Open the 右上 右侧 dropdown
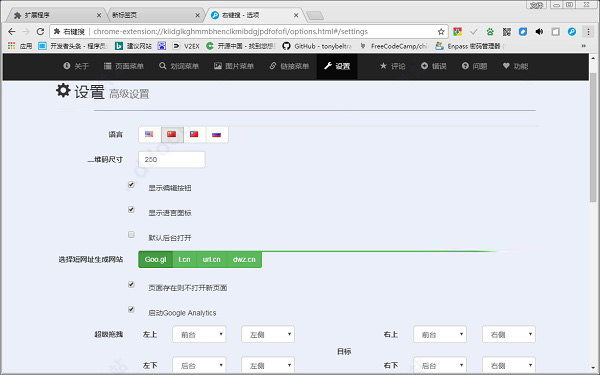 [509, 334]
